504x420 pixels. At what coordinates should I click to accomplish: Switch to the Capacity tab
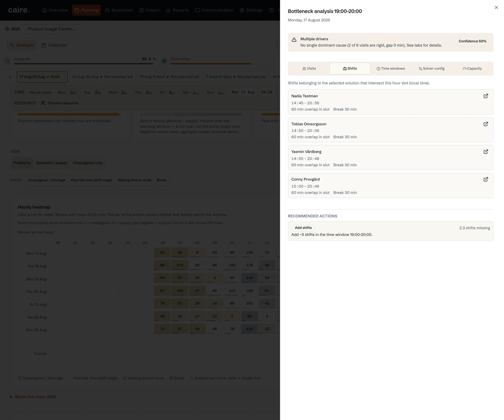(472, 69)
